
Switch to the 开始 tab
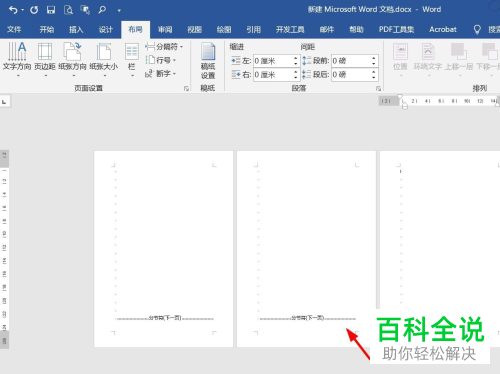(47, 30)
